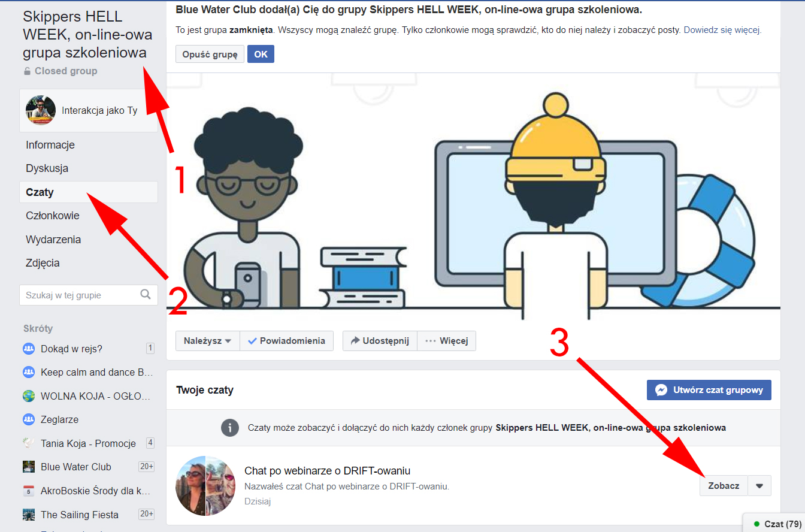Click The Sailing Fiesta shortcut icon
805x532 pixels.
click(x=29, y=515)
